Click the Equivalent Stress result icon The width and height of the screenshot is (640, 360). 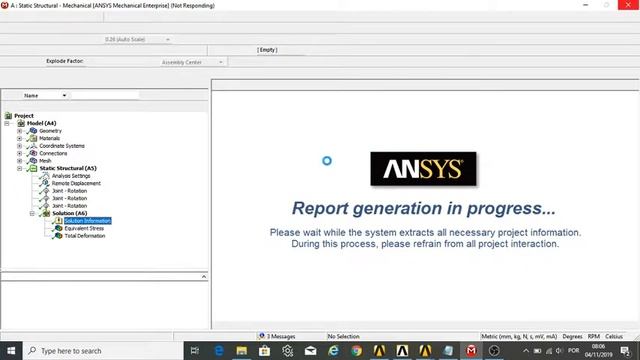pos(58,228)
